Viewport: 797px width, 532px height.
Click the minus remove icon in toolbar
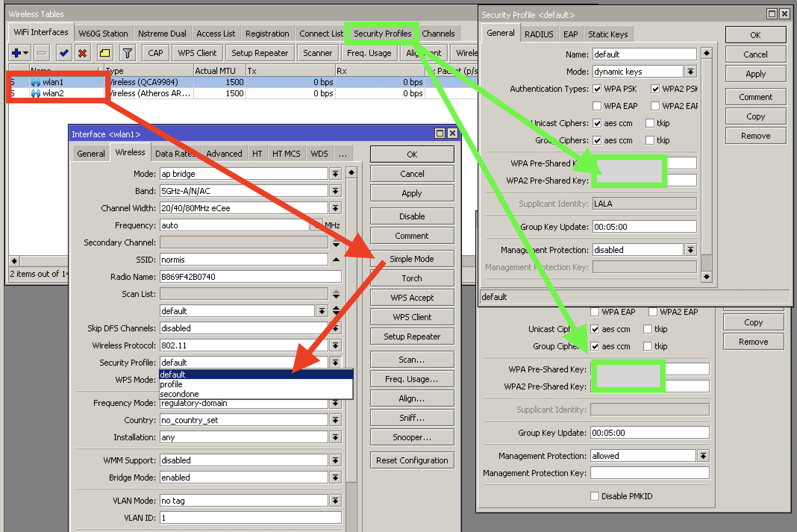(x=42, y=53)
